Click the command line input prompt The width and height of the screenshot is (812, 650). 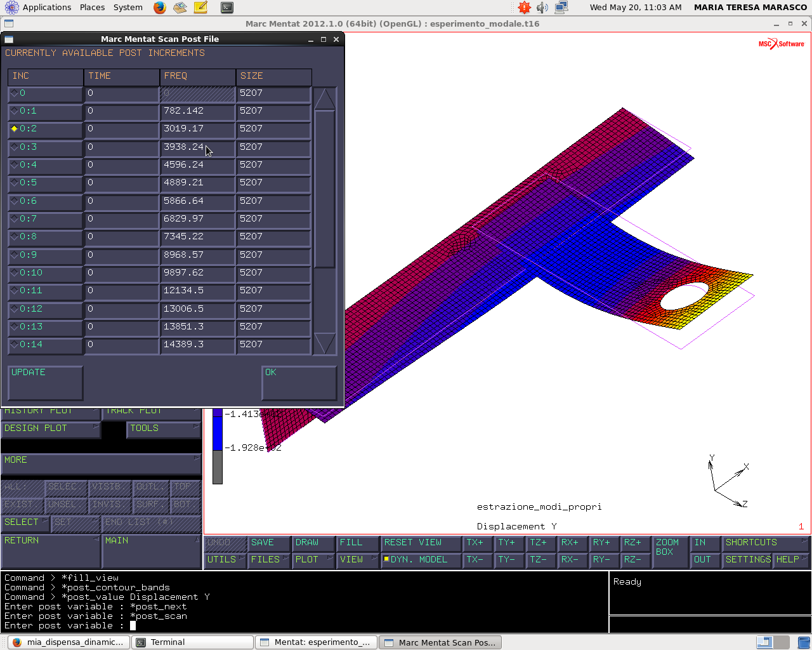[x=133, y=626]
